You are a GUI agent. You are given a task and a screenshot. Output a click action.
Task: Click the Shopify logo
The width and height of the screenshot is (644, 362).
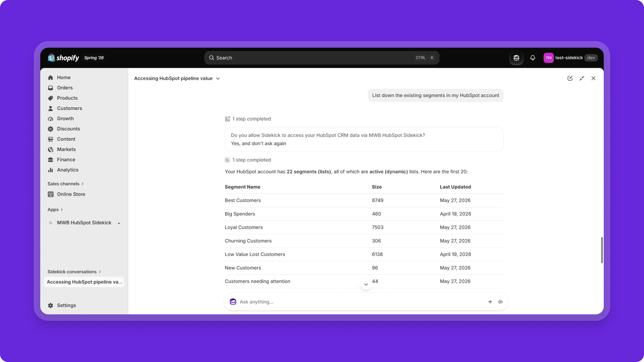point(63,58)
